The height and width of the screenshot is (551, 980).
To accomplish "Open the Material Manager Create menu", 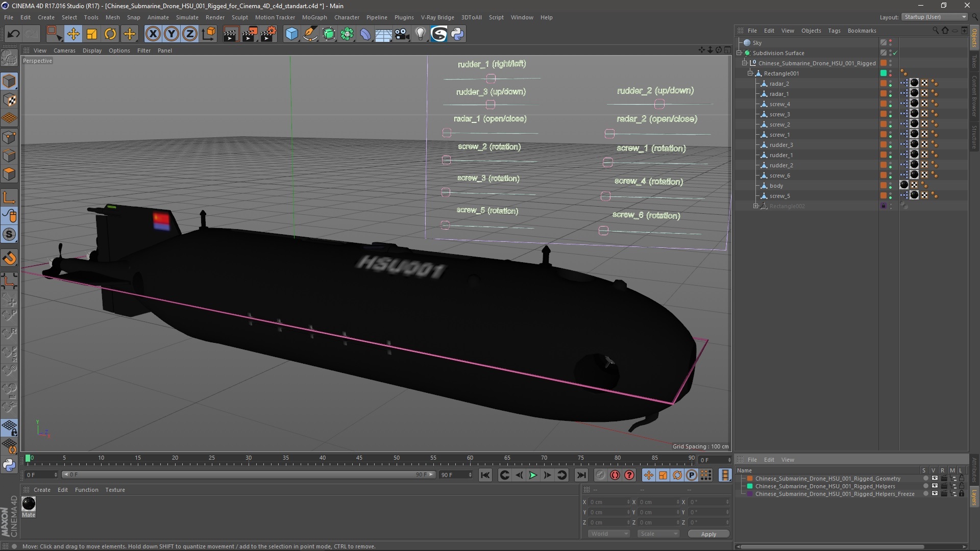I will click(x=42, y=490).
